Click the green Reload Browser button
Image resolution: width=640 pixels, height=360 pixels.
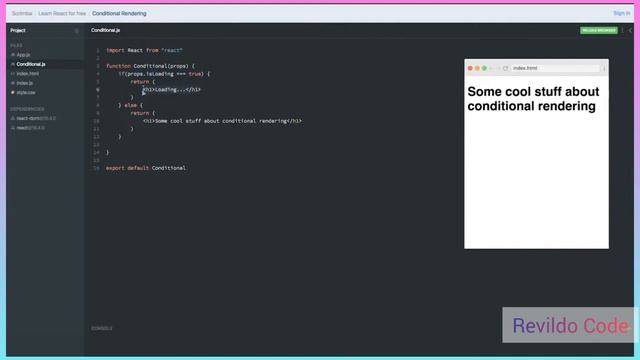point(599,31)
